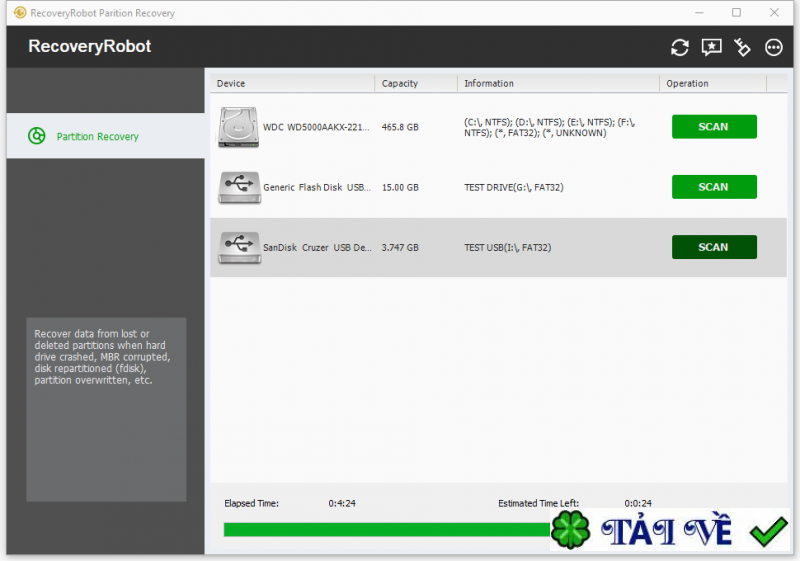This screenshot has height=561, width=800.
Task: Select the WDC hard drive icon
Action: click(238, 127)
